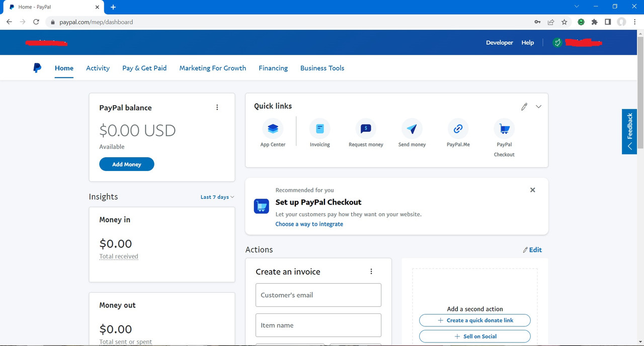This screenshot has height=346, width=644.
Task: Bookmark this page with the star icon
Action: pyautogui.click(x=565, y=22)
